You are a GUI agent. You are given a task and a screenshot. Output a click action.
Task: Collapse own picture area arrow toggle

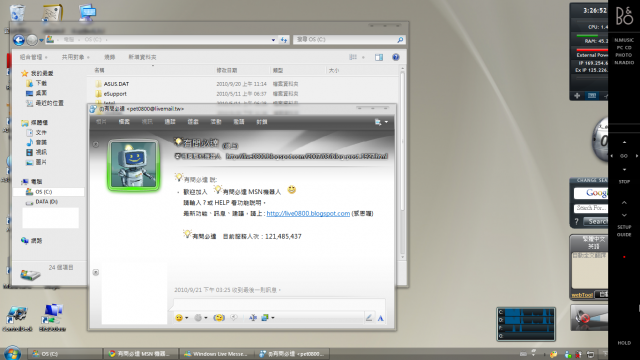coord(96,272)
